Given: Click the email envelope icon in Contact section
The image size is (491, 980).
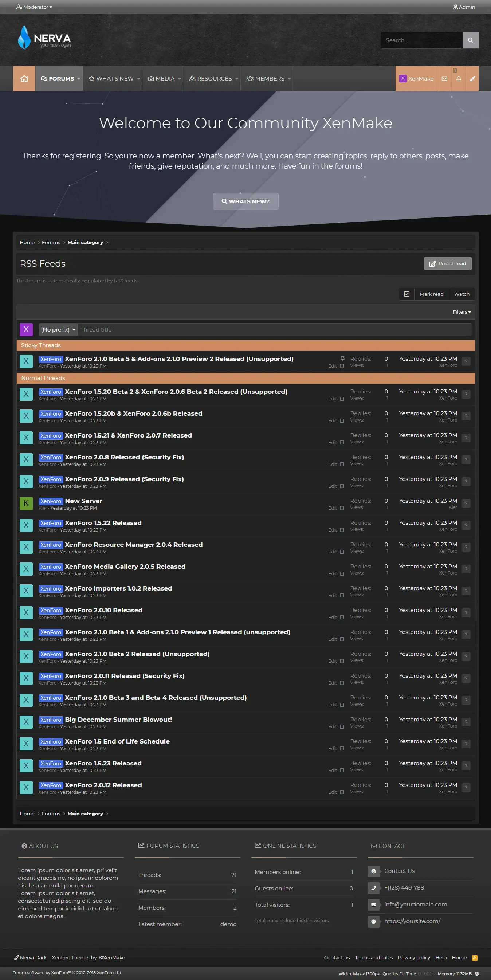Looking at the screenshot, I should point(373,905).
